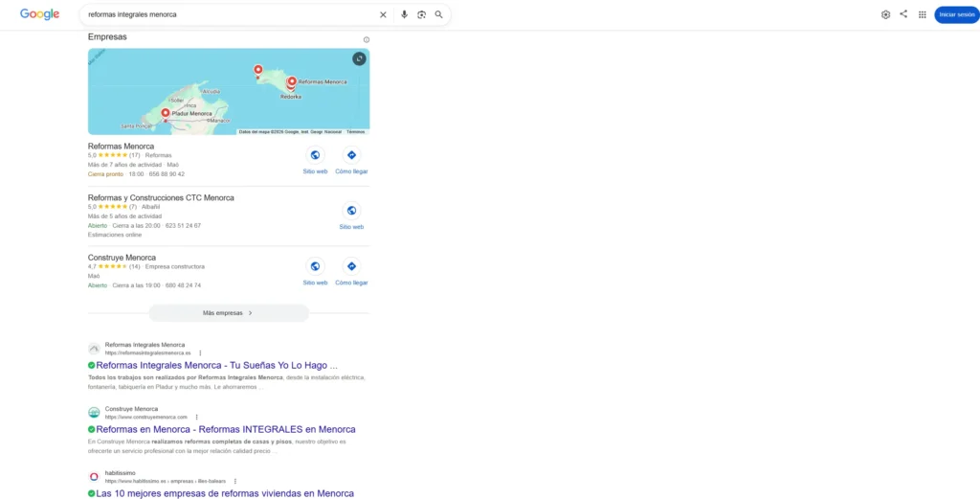The width and height of the screenshot is (980, 499).
Task: Open Sitio web for CTC Menorca
Action: click(x=351, y=216)
